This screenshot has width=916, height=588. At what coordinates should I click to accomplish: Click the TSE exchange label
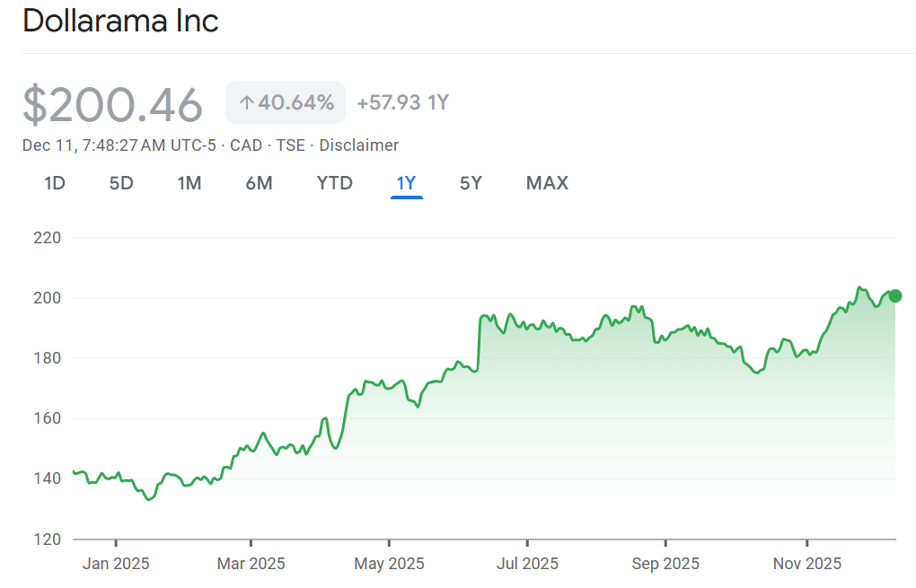click(290, 145)
